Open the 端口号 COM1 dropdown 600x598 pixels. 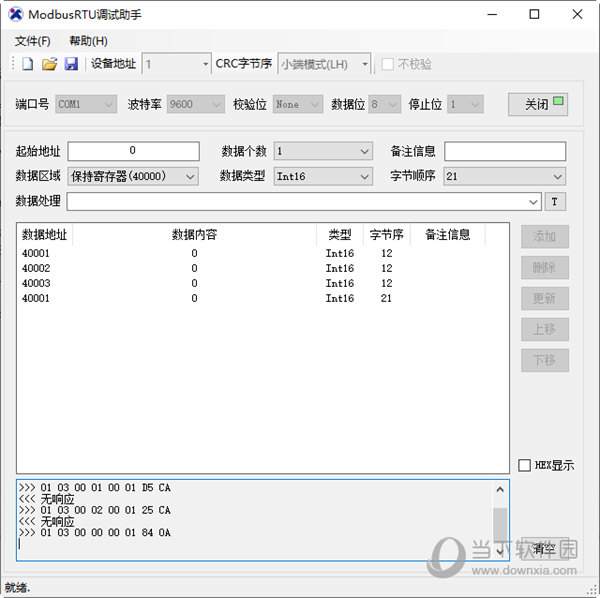(x=86, y=104)
